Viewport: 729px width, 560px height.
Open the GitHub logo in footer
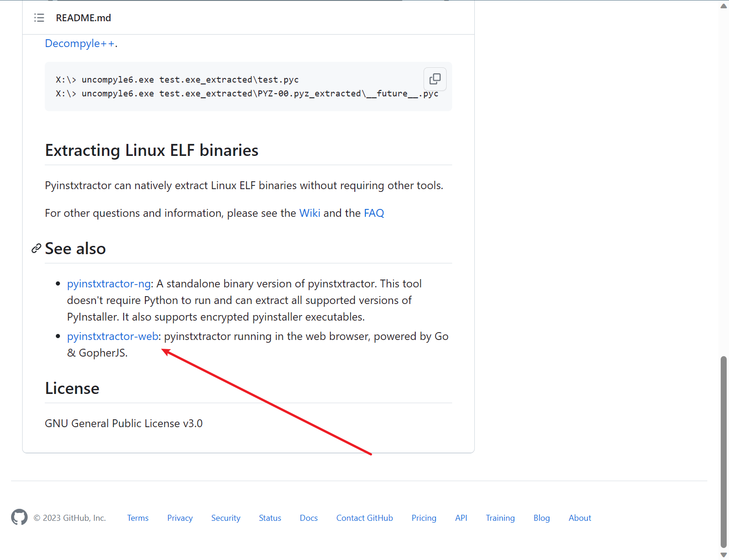click(19, 518)
